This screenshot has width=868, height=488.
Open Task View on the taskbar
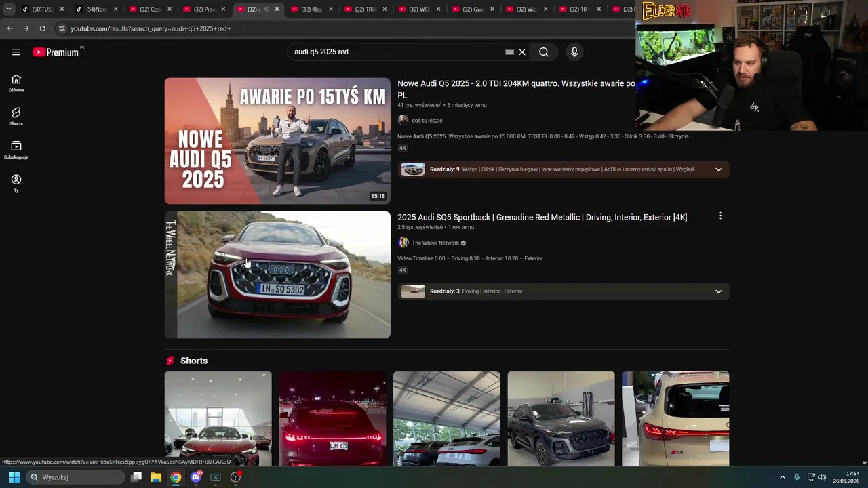point(136,477)
